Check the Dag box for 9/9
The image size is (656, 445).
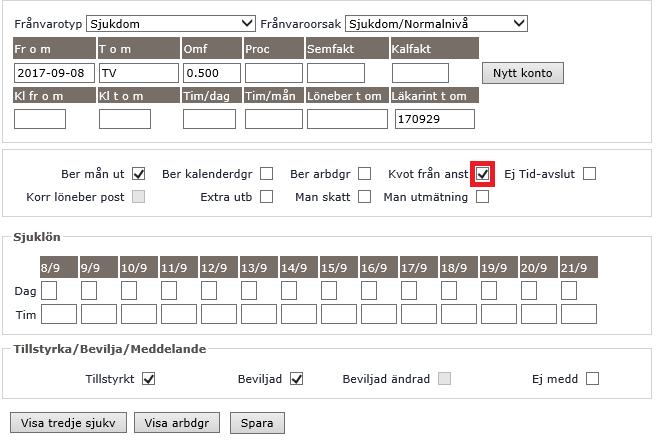(89, 291)
